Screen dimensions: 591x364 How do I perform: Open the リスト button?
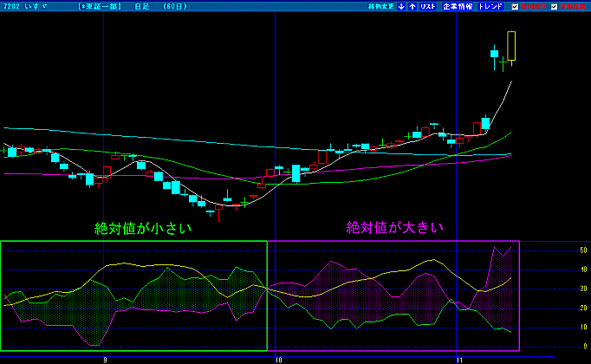pos(428,6)
